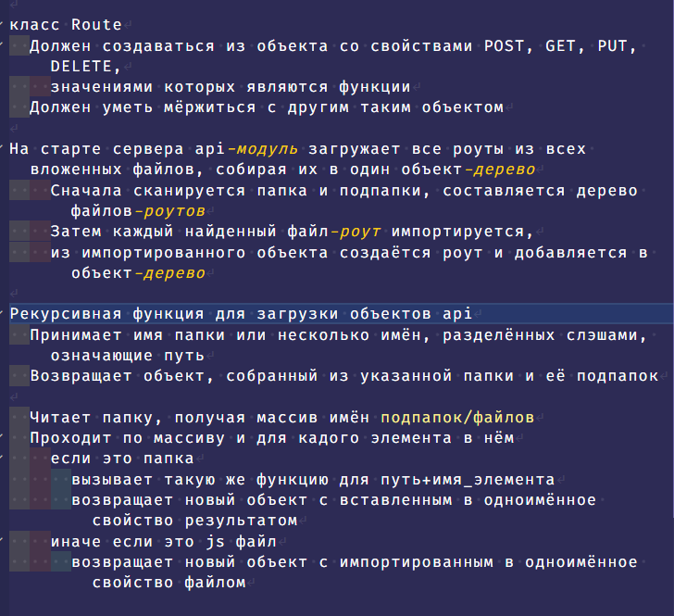The image size is (674, 616).
Task: Collapse the fold beside "иначе если это js файл"
Action: point(2,541)
